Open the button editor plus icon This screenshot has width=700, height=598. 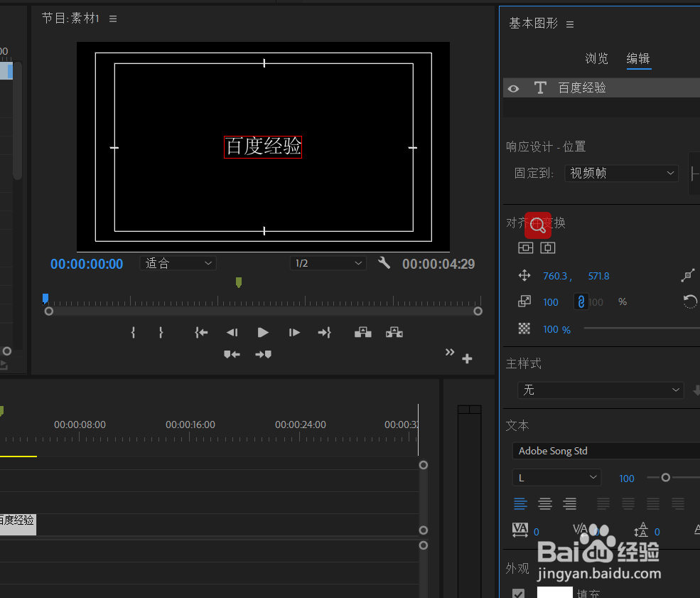point(467,358)
